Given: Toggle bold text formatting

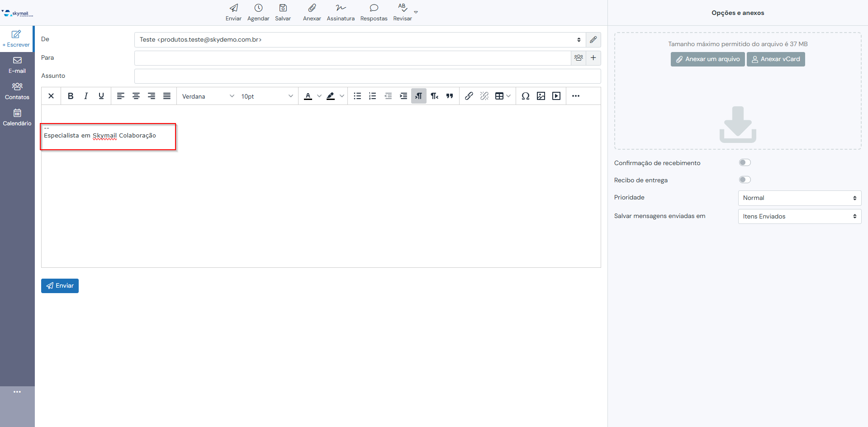Looking at the screenshot, I should (x=71, y=96).
